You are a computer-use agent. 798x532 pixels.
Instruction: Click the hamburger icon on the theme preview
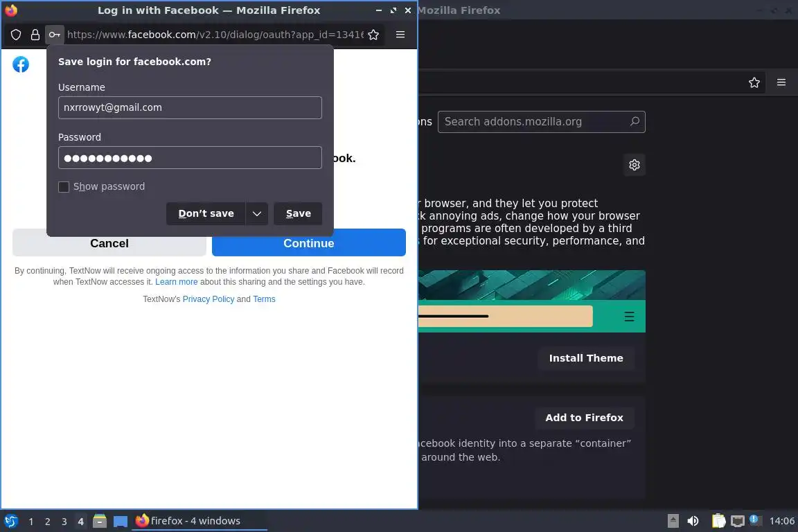[x=629, y=317]
